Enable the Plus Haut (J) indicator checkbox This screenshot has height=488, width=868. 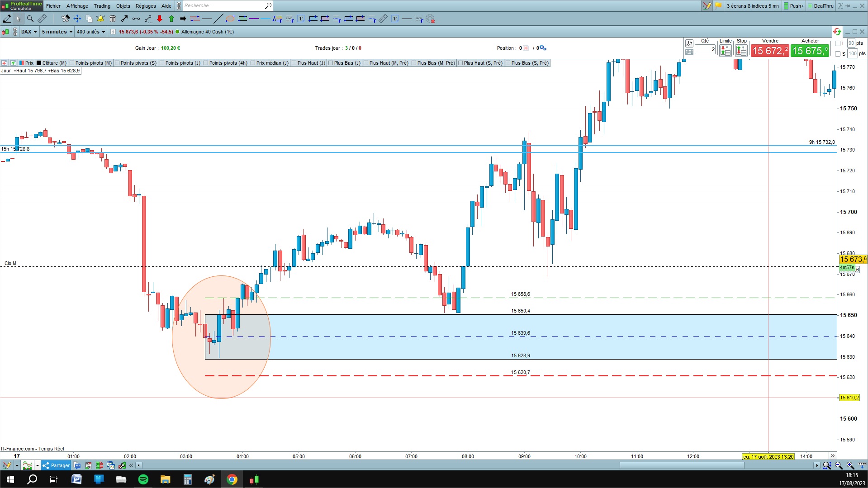point(294,63)
